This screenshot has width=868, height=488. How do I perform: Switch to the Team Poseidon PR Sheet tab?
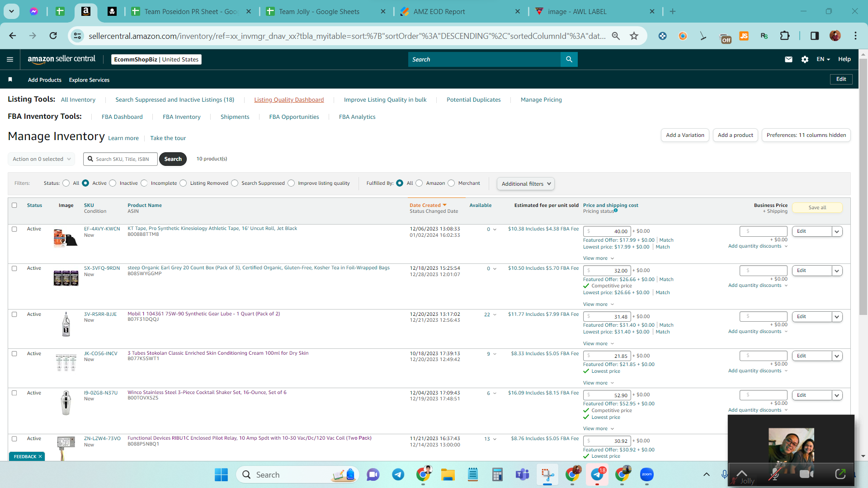click(191, 12)
